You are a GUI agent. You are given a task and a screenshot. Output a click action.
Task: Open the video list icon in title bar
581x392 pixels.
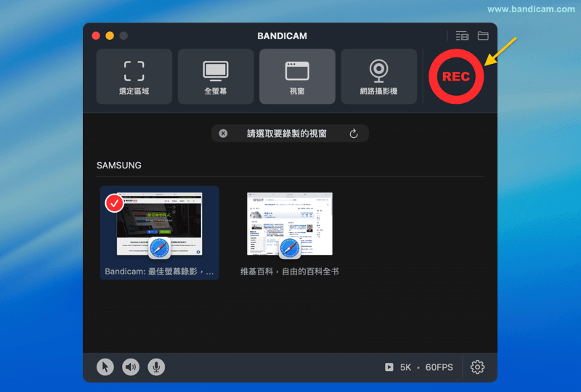[462, 36]
